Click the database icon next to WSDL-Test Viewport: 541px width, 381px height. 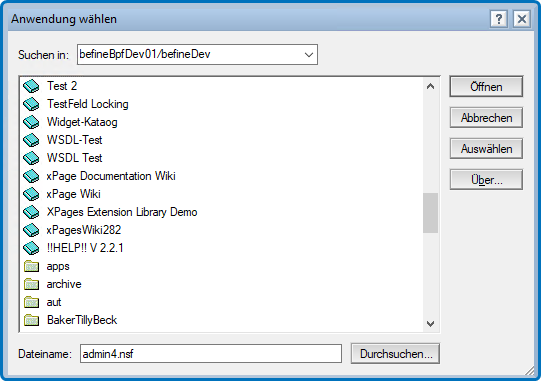31,140
